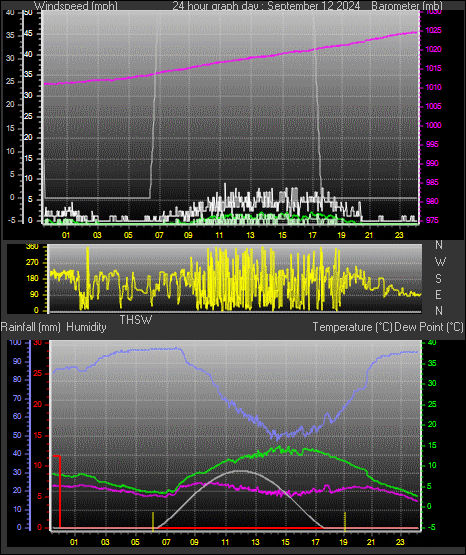
Task: Click the Rainfall (mm) label
Action: [31, 327]
